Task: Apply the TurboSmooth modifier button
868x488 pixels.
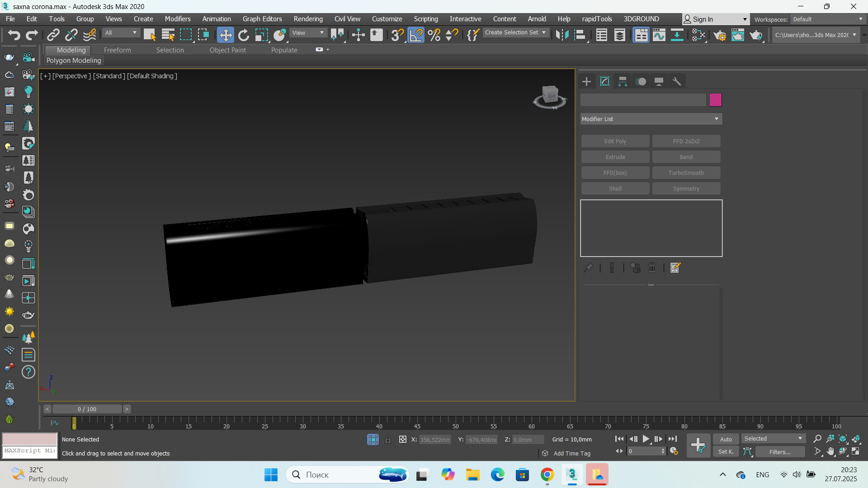Action: [x=686, y=173]
